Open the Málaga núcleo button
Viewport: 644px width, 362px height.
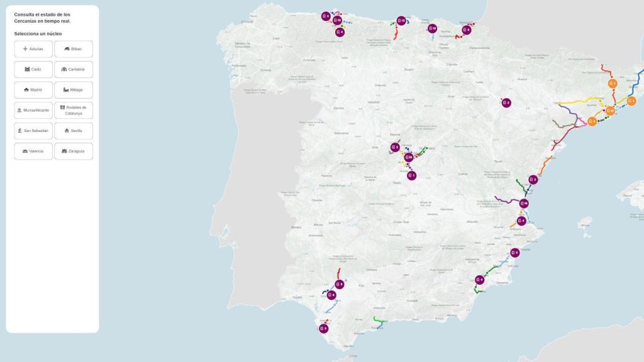coord(73,89)
